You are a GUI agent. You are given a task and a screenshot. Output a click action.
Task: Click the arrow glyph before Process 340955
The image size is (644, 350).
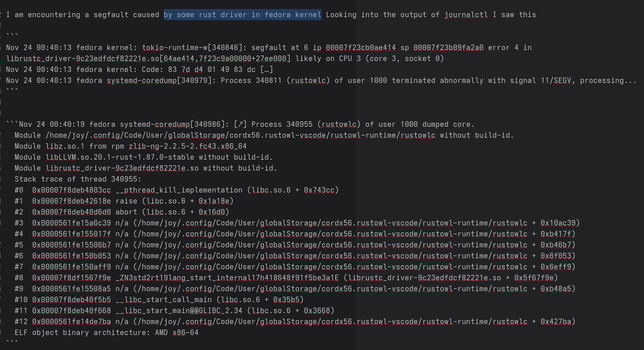[x=240, y=124]
